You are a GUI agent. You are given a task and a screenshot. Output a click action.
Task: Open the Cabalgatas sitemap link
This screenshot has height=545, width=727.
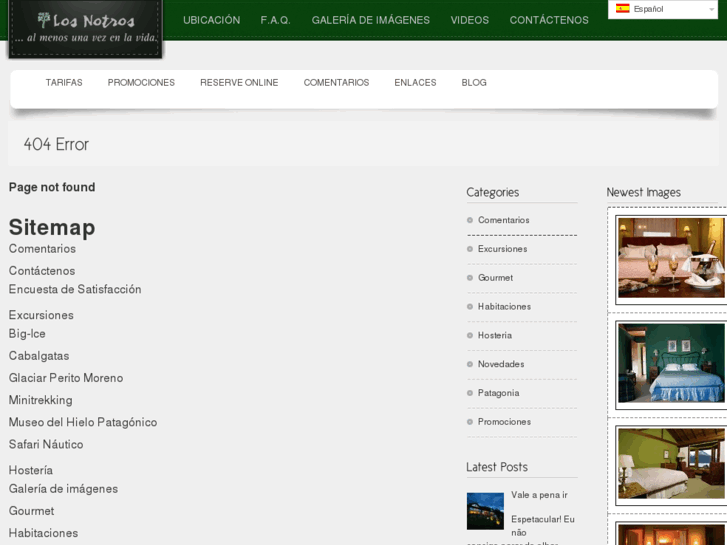click(39, 356)
